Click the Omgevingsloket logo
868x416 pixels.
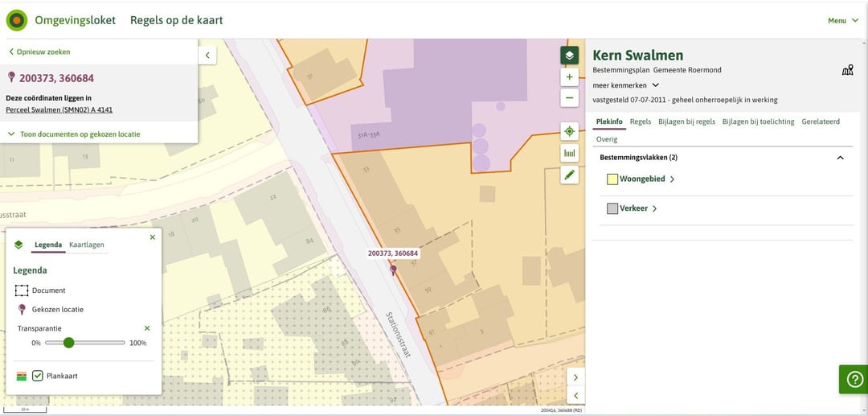(17, 20)
